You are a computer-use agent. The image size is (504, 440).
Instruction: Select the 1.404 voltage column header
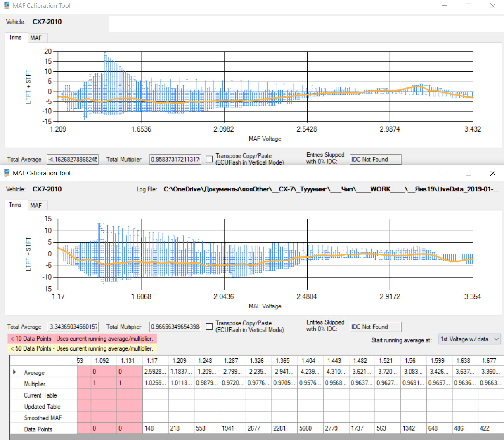point(310,360)
